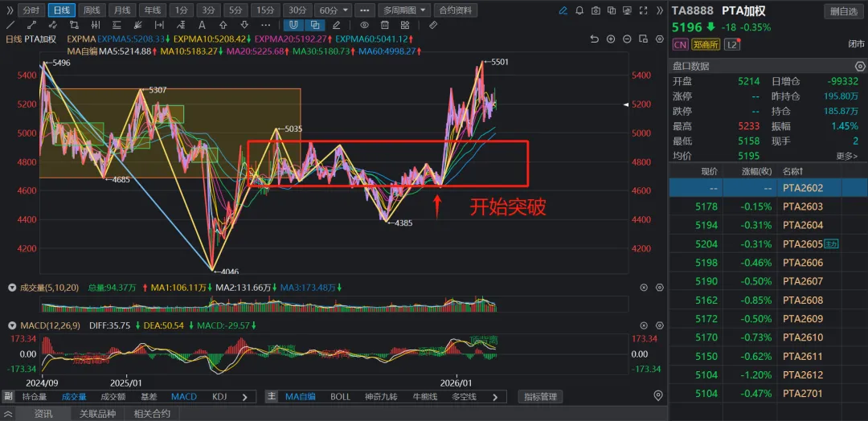Click the overlay windows icon at top
Screen dimensions: 868x421
click(611, 10)
